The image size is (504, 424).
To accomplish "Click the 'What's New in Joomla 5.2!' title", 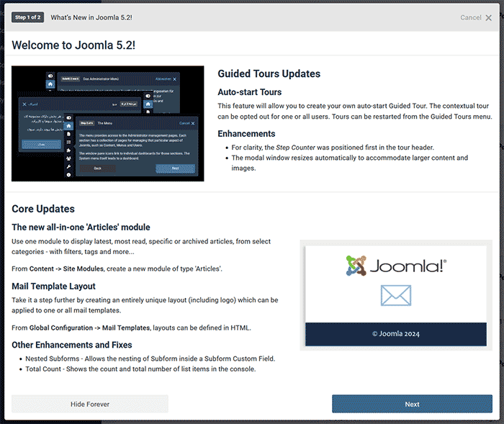I will pos(91,18).
